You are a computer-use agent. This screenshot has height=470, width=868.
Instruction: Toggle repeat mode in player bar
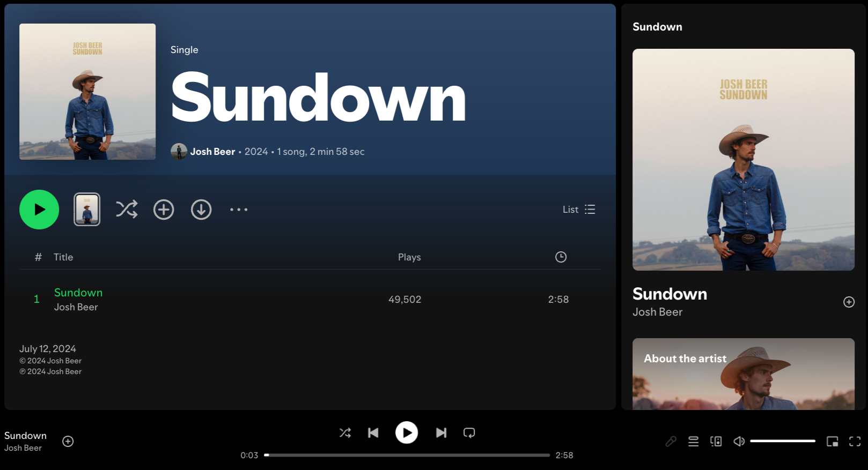[469, 432]
